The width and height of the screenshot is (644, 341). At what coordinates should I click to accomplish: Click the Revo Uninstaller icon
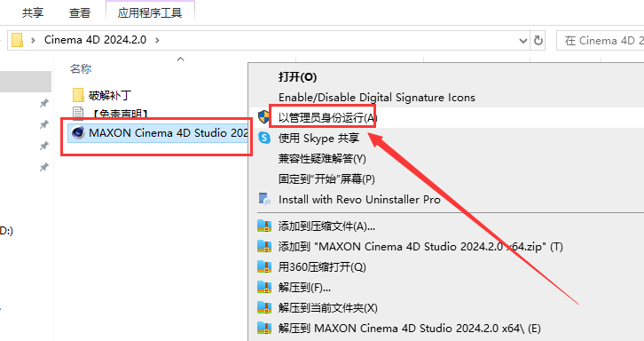click(x=264, y=199)
